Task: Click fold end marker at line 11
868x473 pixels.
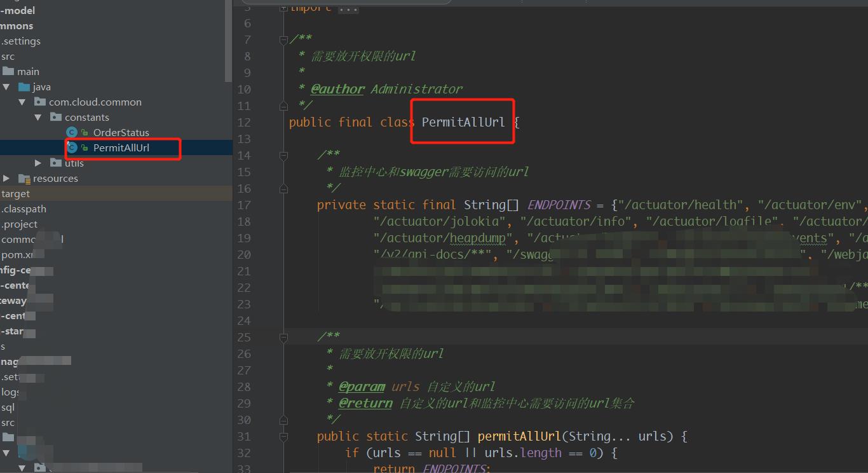Action: pyautogui.click(x=283, y=106)
